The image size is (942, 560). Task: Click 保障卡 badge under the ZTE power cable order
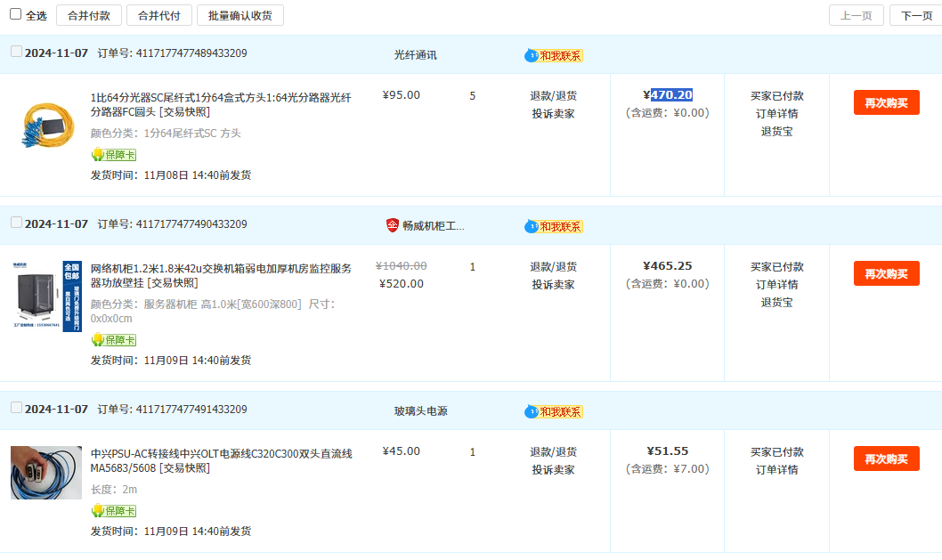(114, 511)
